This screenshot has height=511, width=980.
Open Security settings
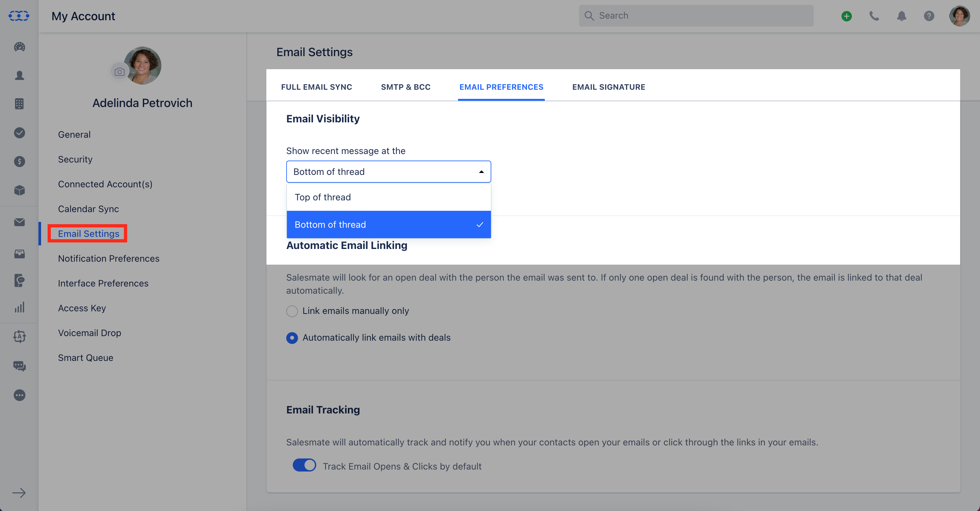(75, 159)
